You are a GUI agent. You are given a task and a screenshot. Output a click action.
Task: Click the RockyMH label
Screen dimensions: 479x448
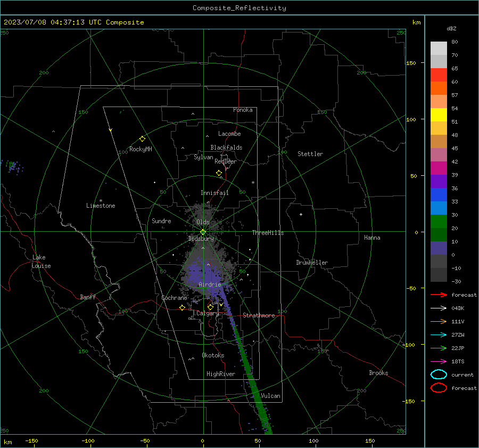pos(141,149)
